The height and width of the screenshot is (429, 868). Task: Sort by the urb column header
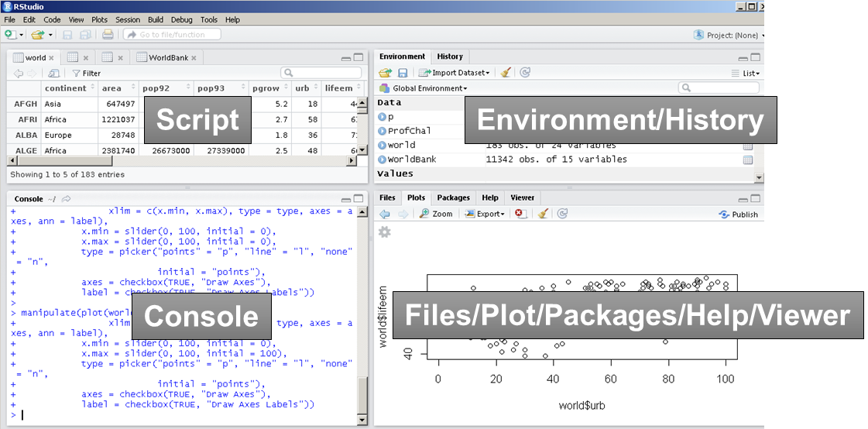[306, 88]
